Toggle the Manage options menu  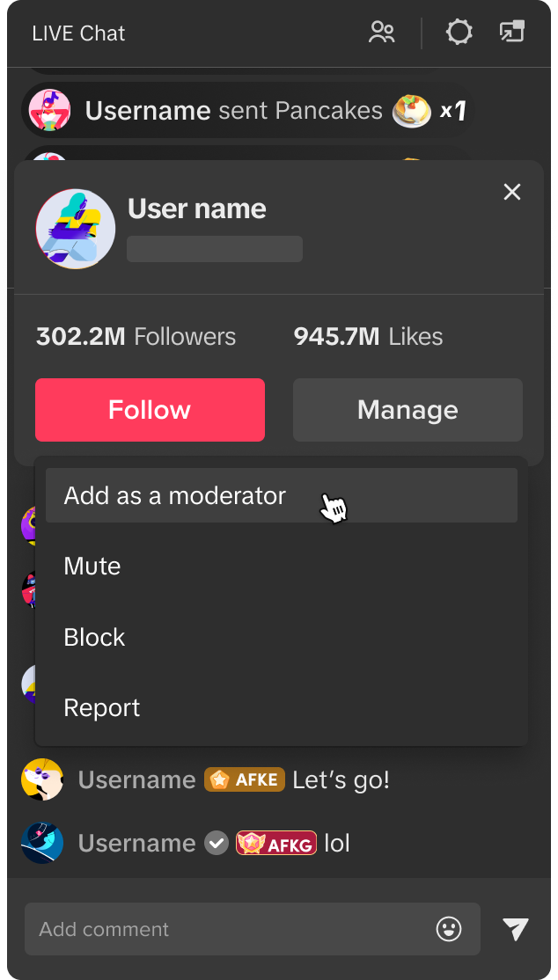pyautogui.click(x=407, y=410)
